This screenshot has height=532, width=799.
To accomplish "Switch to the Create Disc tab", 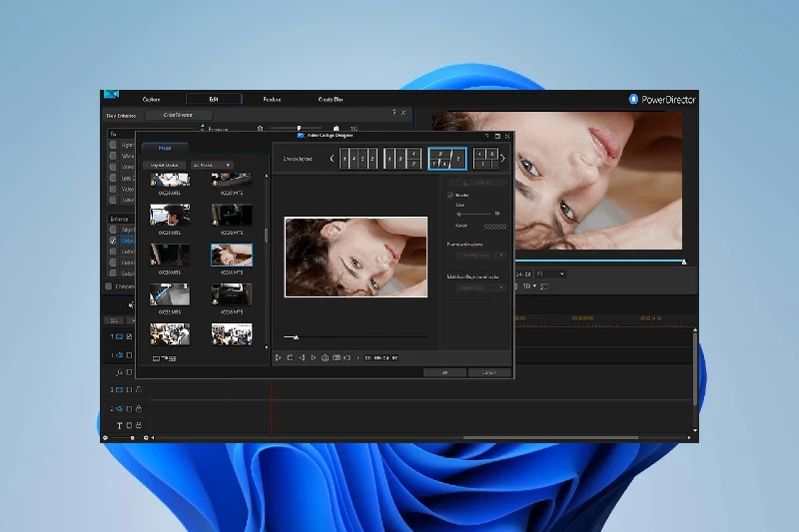I will point(331,99).
